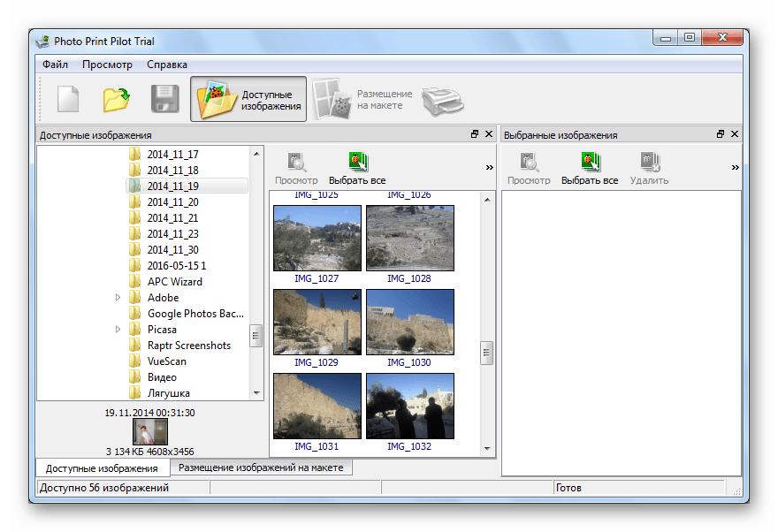Show more tools chevron in available images toolbar
778x532 pixels.
pyautogui.click(x=489, y=168)
